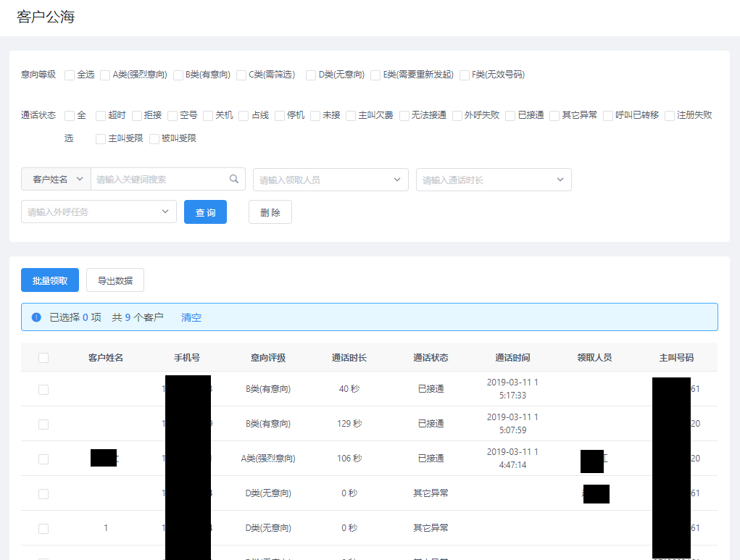The image size is (740, 560).
Task: Open the 请输入领取人员 dropdown
Action: coord(330,180)
